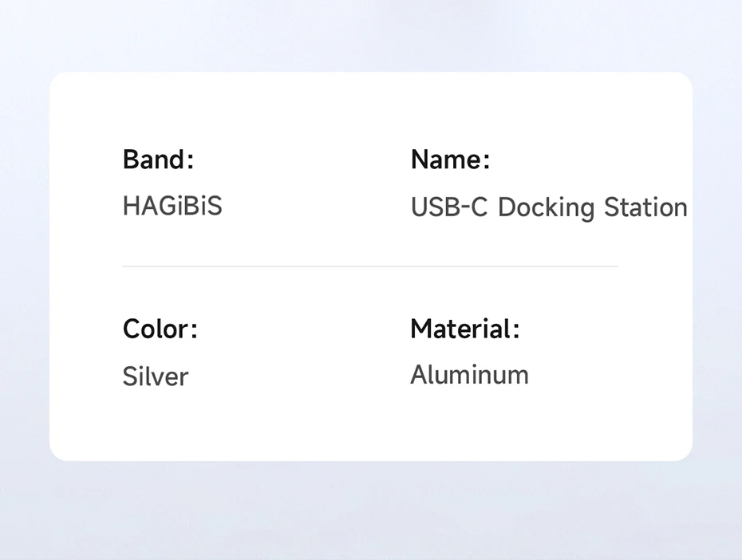Select the Silver color value
The width and height of the screenshot is (742, 560).
tap(155, 376)
